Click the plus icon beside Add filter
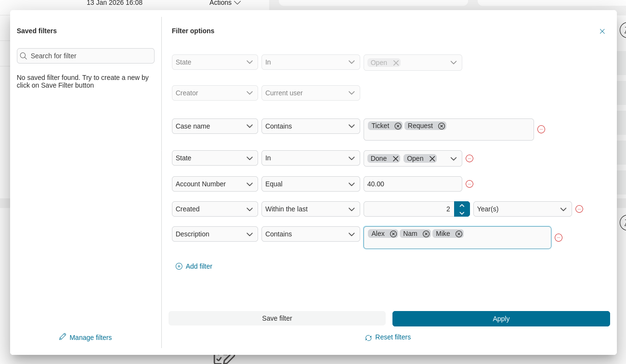The height and width of the screenshot is (364, 626). (x=179, y=266)
